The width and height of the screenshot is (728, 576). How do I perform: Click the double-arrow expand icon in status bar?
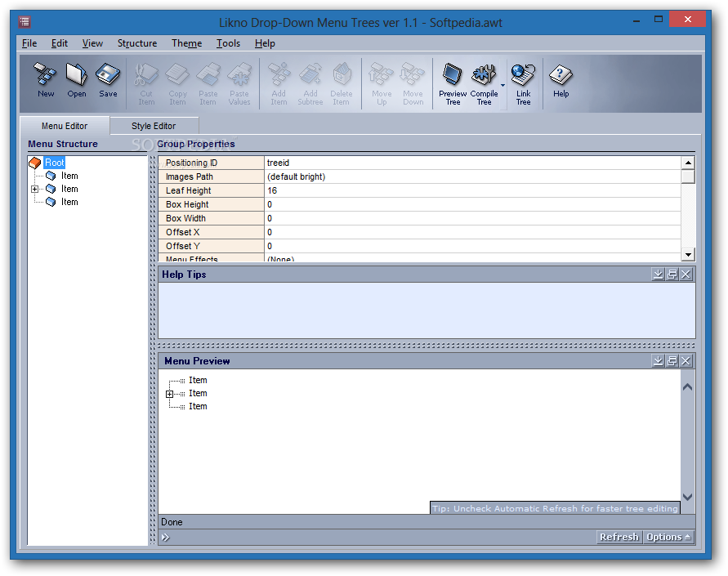click(165, 538)
